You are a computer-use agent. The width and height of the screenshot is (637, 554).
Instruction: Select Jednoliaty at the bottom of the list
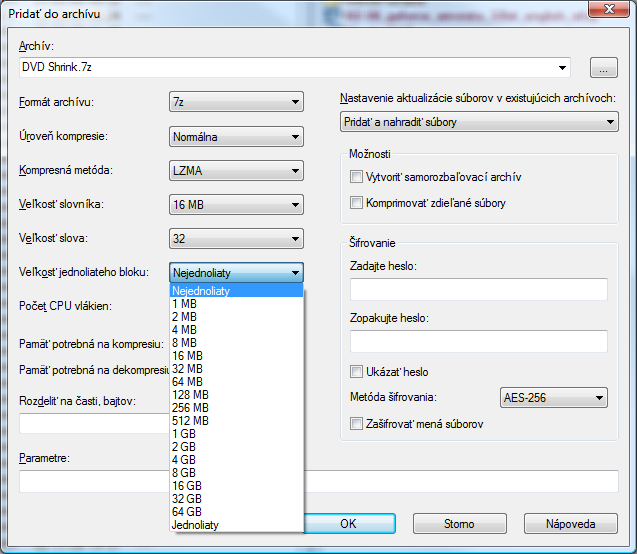click(236, 525)
